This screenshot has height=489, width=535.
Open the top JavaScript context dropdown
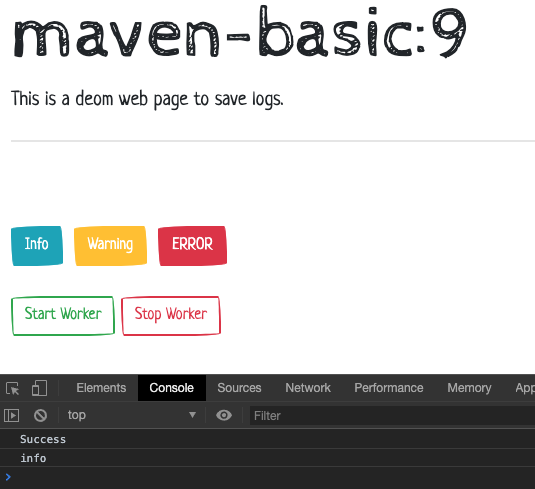pyautogui.click(x=132, y=415)
